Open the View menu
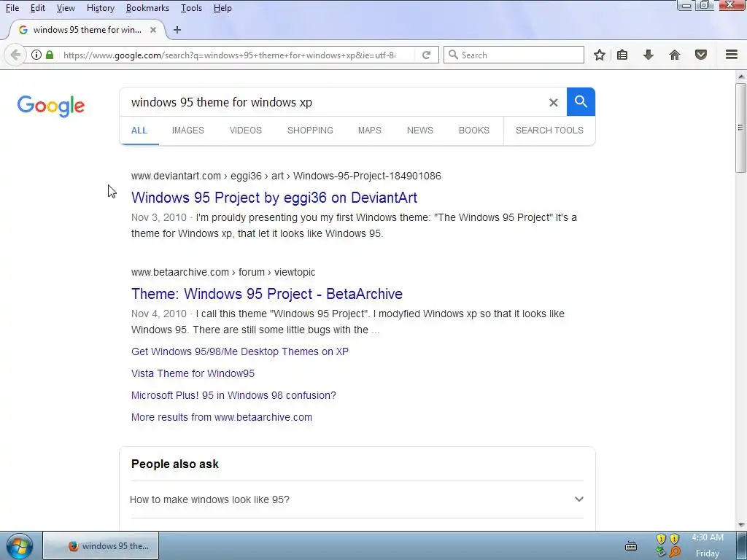The width and height of the screenshot is (747, 560). 66,8
